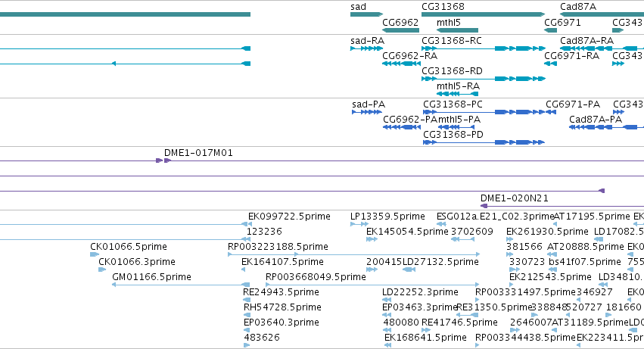This screenshot has height=349, width=644.
Task: Select EST EK099722.5prime
Action: point(289,217)
